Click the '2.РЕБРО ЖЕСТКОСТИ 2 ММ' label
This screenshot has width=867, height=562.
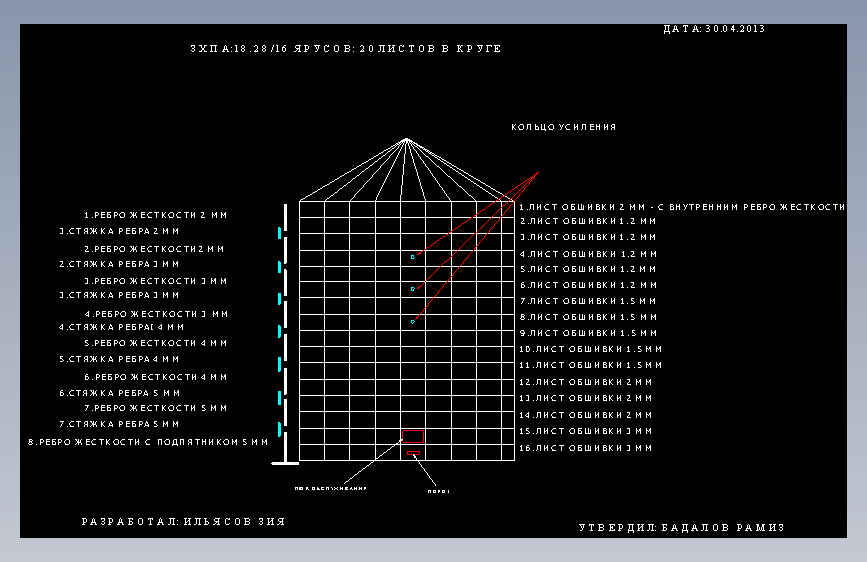[x=154, y=249]
